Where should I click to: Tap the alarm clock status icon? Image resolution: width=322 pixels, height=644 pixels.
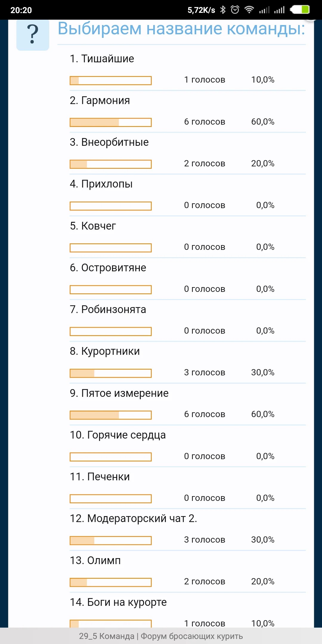[235, 10]
